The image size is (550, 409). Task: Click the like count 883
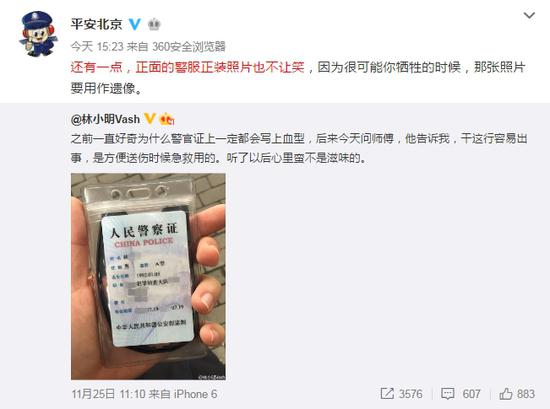click(525, 394)
